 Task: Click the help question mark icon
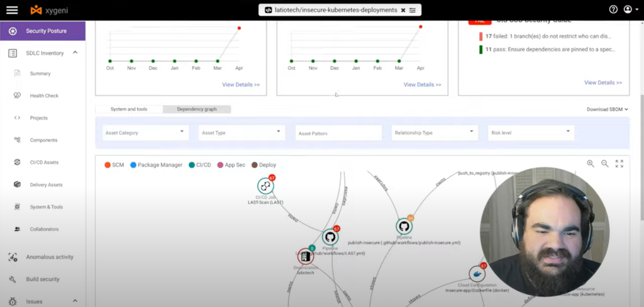(613, 9)
